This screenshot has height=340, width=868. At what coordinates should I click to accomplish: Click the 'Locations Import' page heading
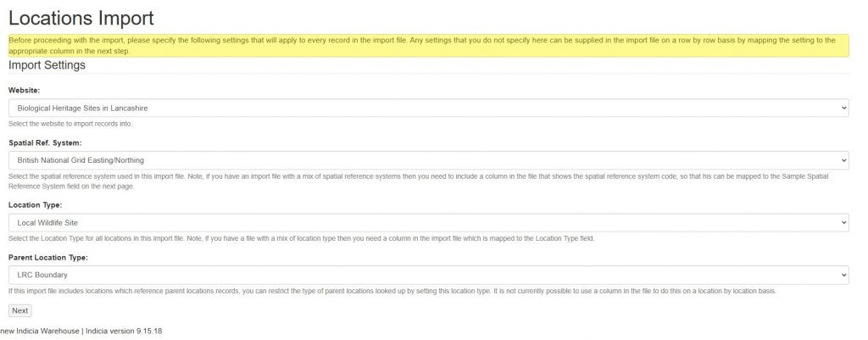(x=82, y=18)
